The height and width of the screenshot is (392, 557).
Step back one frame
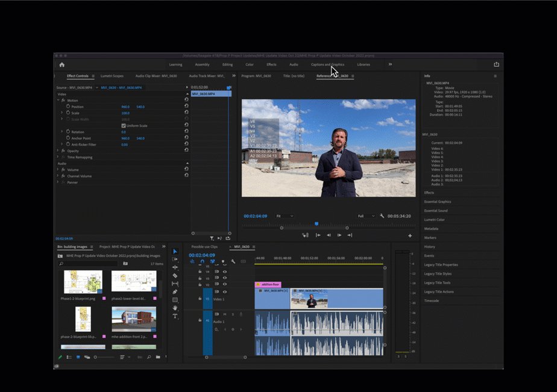pos(329,235)
